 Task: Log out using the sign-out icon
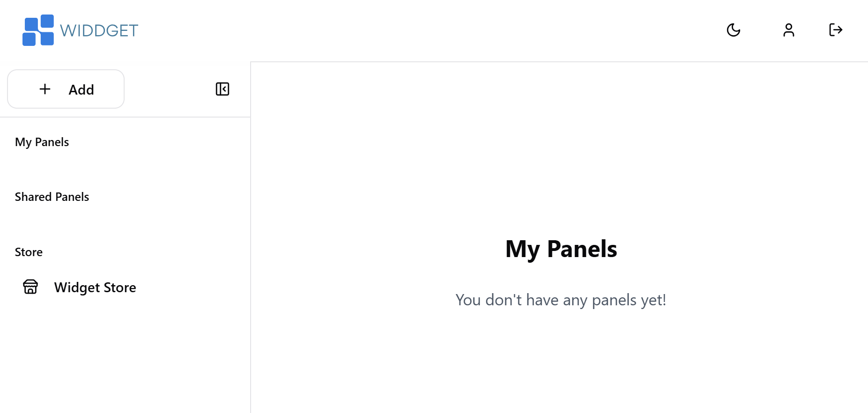point(835,30)
